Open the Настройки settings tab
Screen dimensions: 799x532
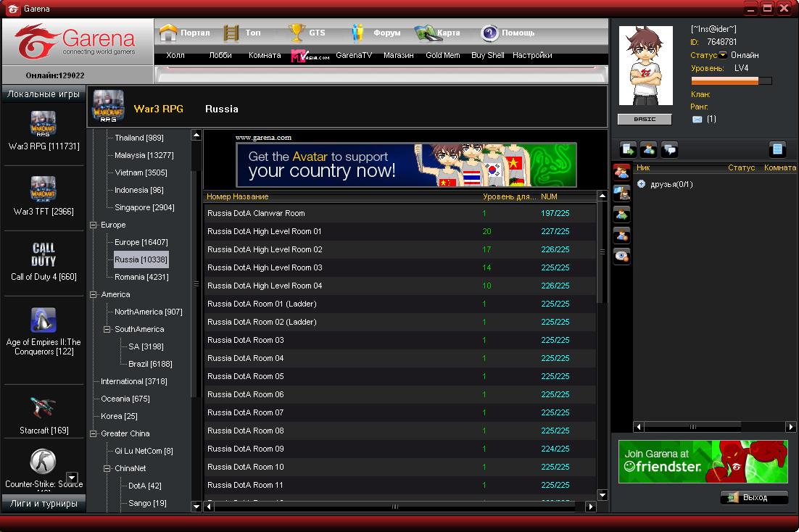pos(532,55)
